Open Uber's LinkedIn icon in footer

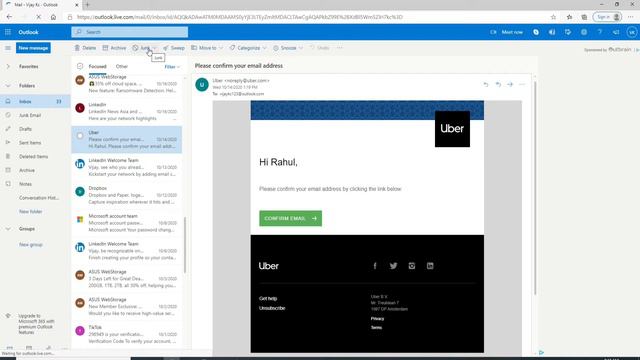click(430, 266)
